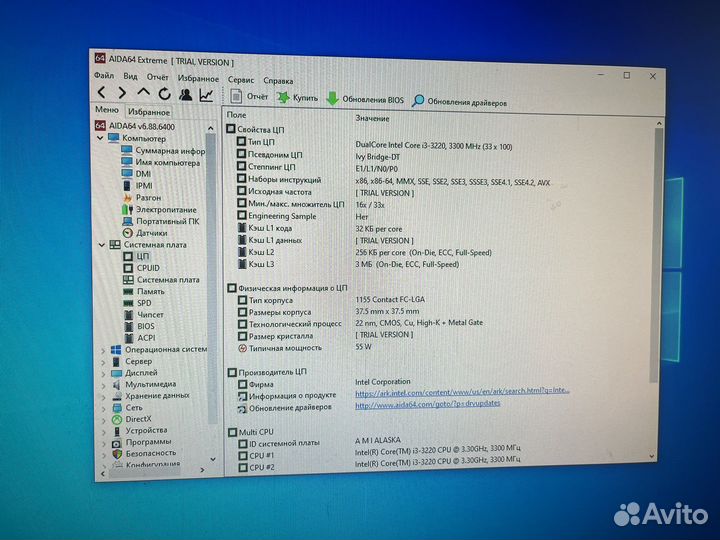Select the Портативный ПК item

(161, 221)
